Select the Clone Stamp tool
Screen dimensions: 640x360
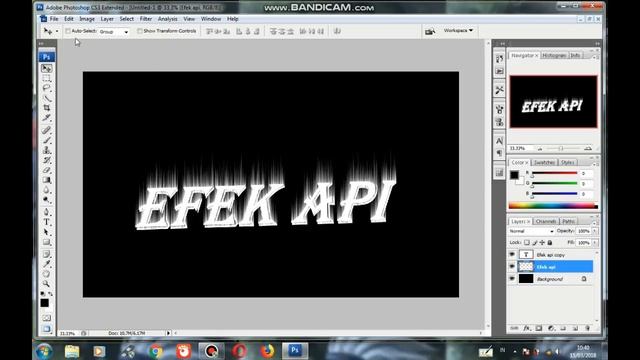47,150
